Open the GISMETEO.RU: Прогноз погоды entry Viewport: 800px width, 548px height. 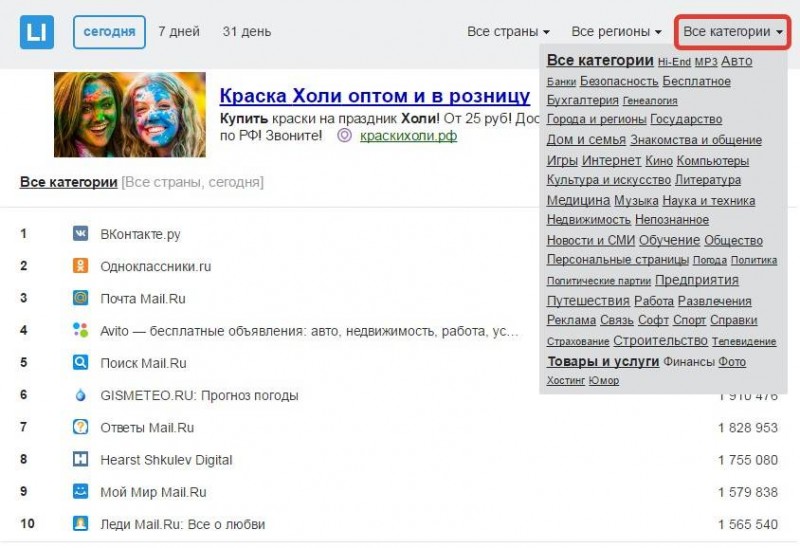coord(199,395)
